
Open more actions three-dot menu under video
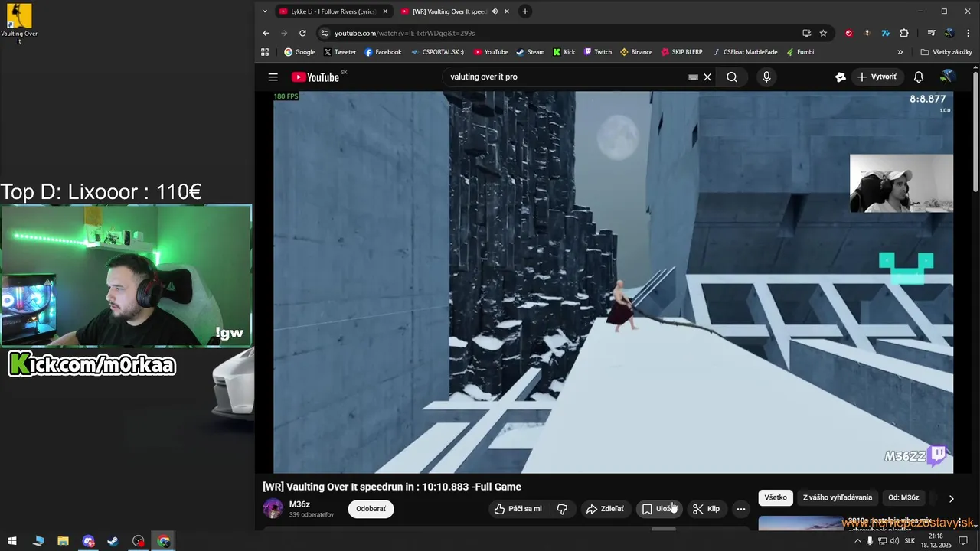tap(740, 509)
